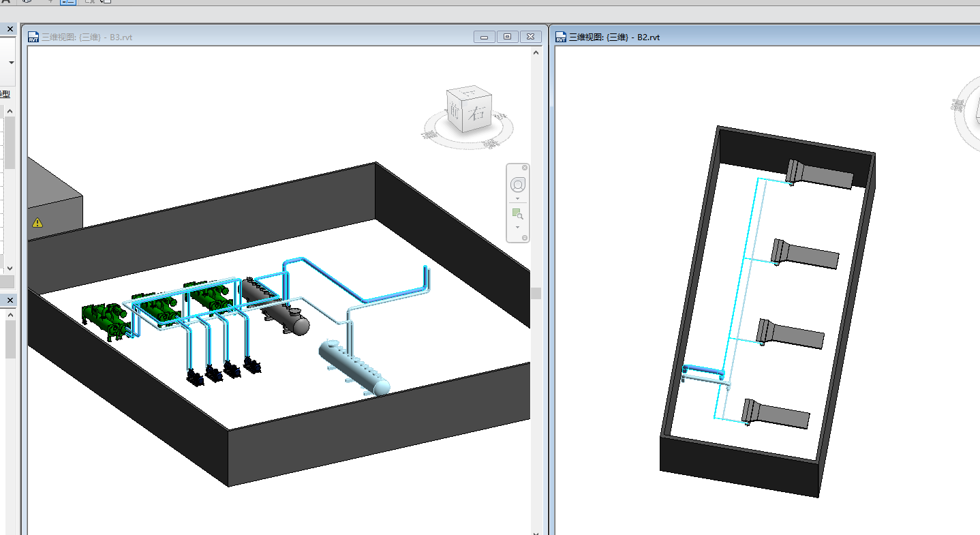Expand the steering wheel options arrow
This screenshot has height=535, width=980.
point(518,199)
